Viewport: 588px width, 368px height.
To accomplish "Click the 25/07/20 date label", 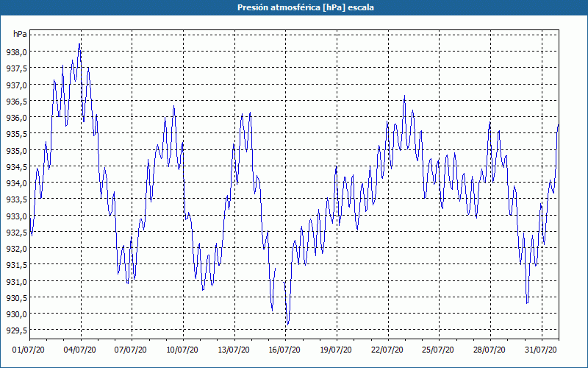I will [x=438, y=350].
